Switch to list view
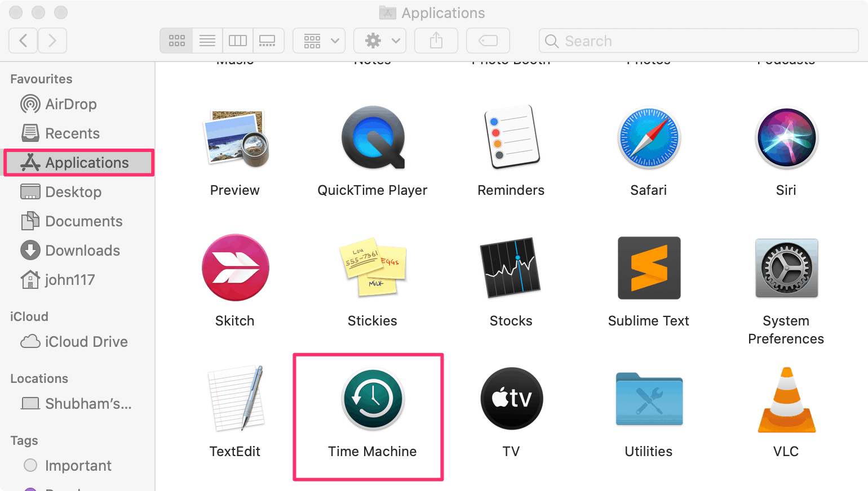The image size is (868, 491). coord(207,40)
